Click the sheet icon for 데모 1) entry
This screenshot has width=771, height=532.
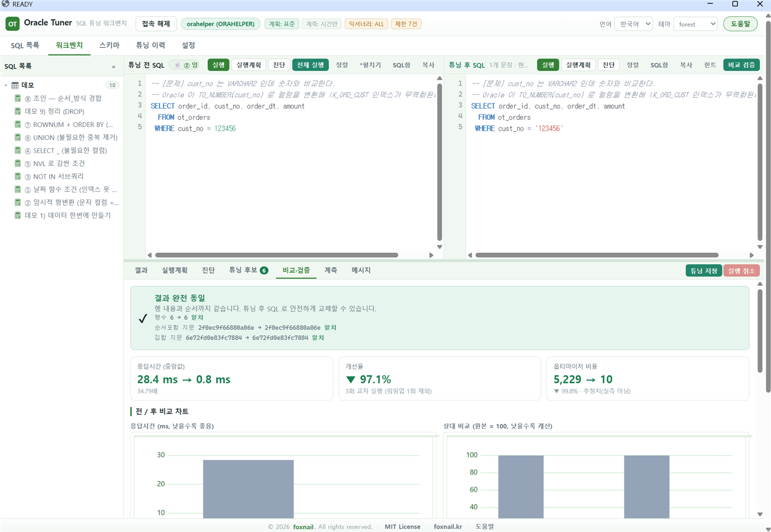tap(18, 215)
